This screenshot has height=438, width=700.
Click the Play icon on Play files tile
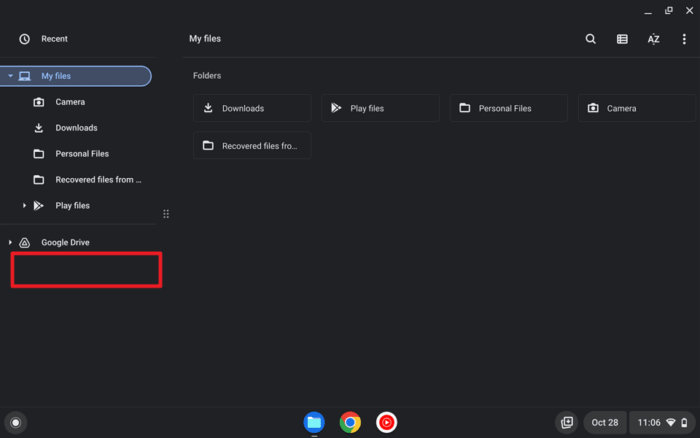tap(336, 108)
